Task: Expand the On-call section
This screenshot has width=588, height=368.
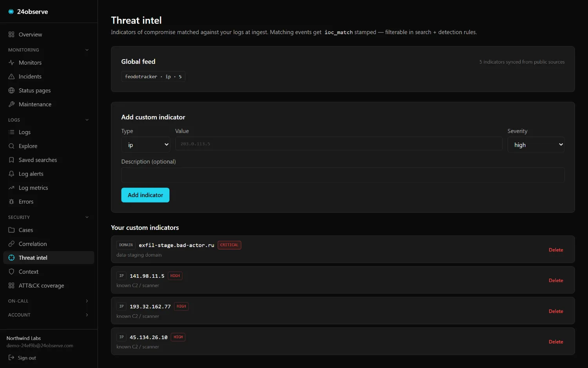Action: click(x=87, y=301)
